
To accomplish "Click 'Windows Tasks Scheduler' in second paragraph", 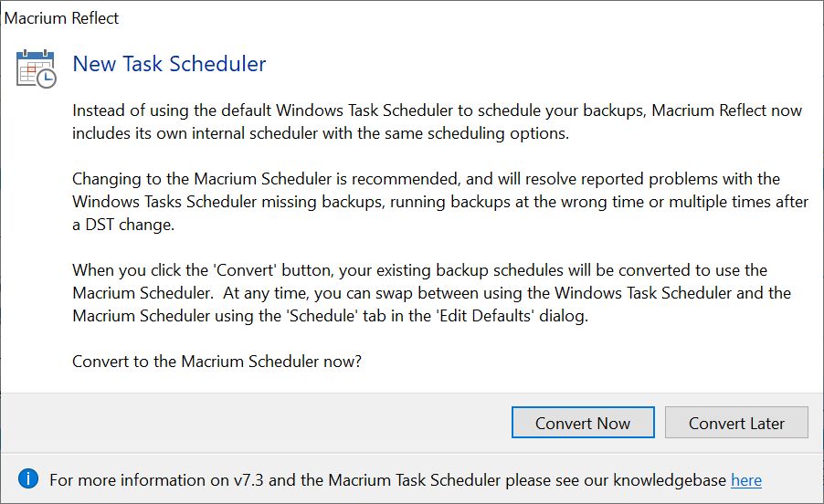I will click(x=164, y=202).
